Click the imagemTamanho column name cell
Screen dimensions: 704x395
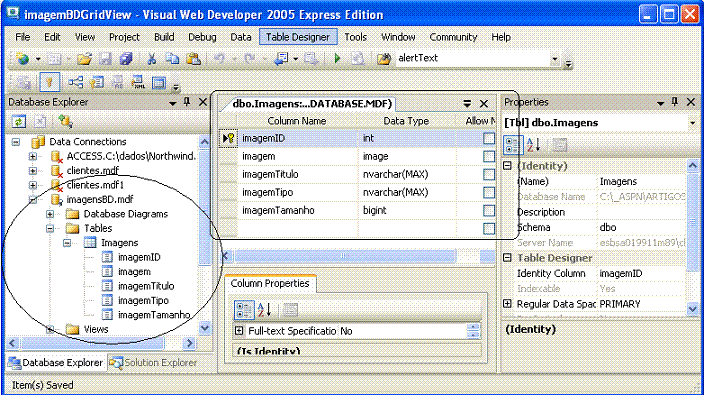click(x=297, y=211)
